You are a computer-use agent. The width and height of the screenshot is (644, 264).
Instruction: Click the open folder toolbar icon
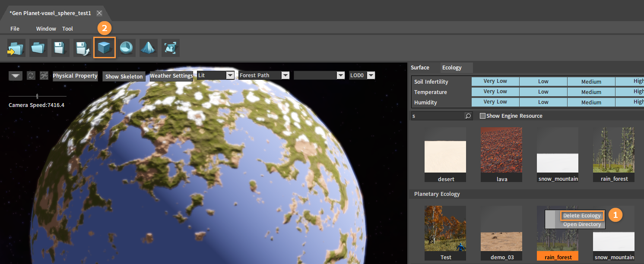(x=38, y=48)
